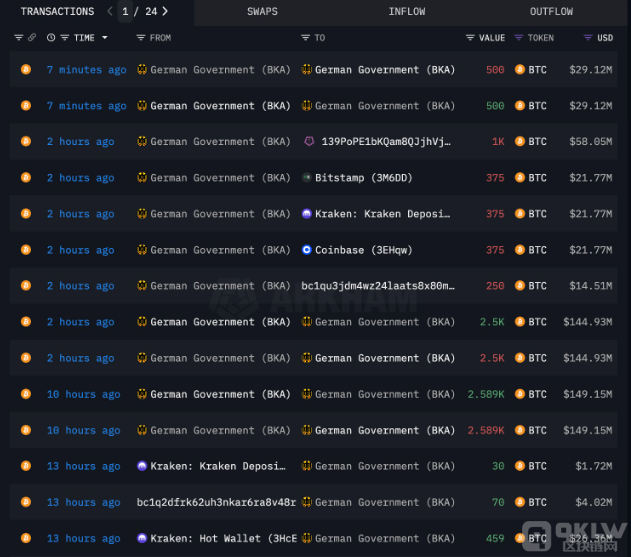Screen dimensions: 631x557
Task: Open the TOKEN column filter
Action: point(519,38)
